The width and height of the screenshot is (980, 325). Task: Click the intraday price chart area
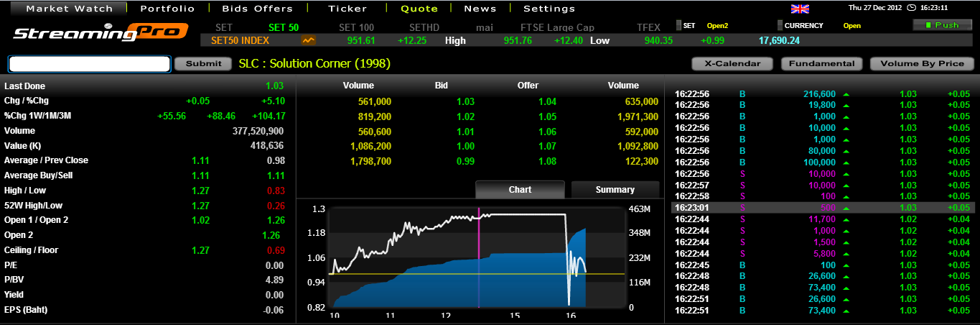(x=476, y=258)
